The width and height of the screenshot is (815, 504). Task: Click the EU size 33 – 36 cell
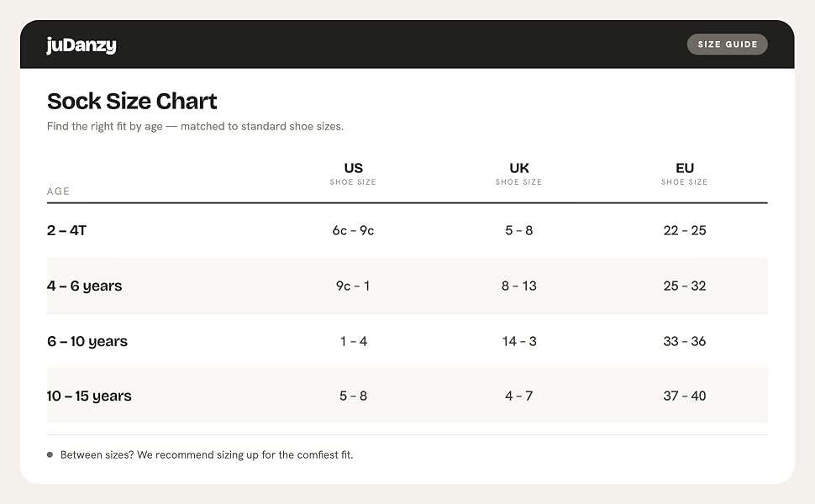[x=685, y=341]
